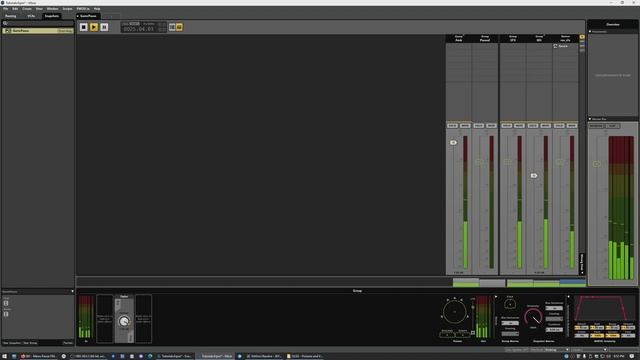Image resolution: width=640 pixels, height=360 pixels.
Task: Mute the second group mixer strip
Action: click(x=491, y=126)
